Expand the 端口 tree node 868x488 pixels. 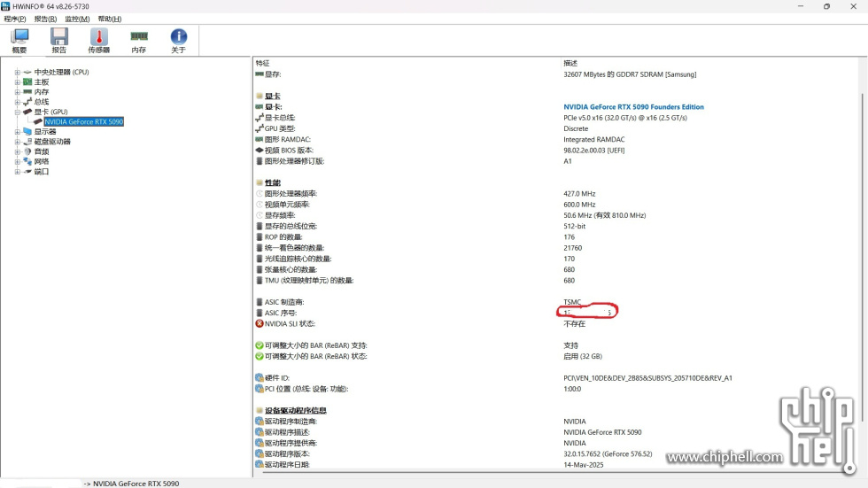17,172
